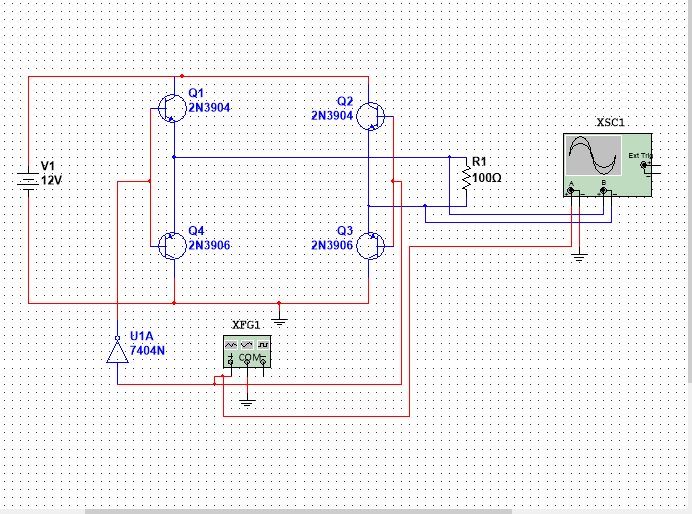Click the junction node between Q1 and Q4

(x=174, y=157)
